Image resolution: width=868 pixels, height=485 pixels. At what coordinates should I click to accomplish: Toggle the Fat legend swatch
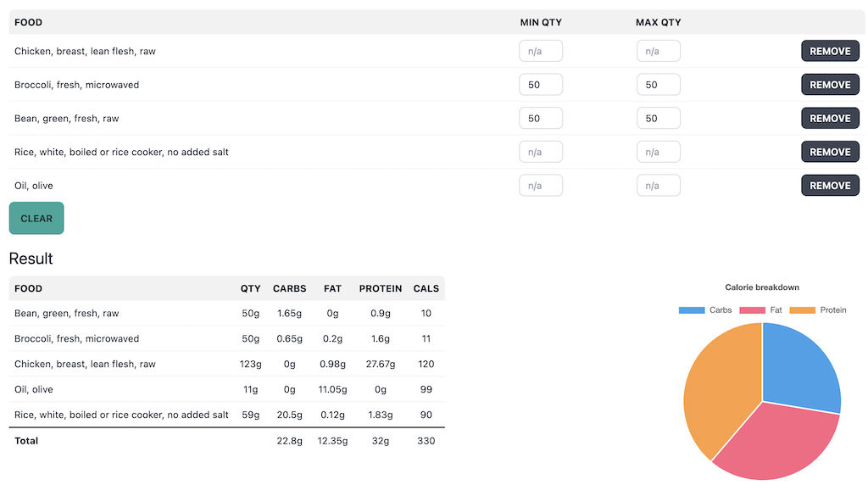(753, 310)
